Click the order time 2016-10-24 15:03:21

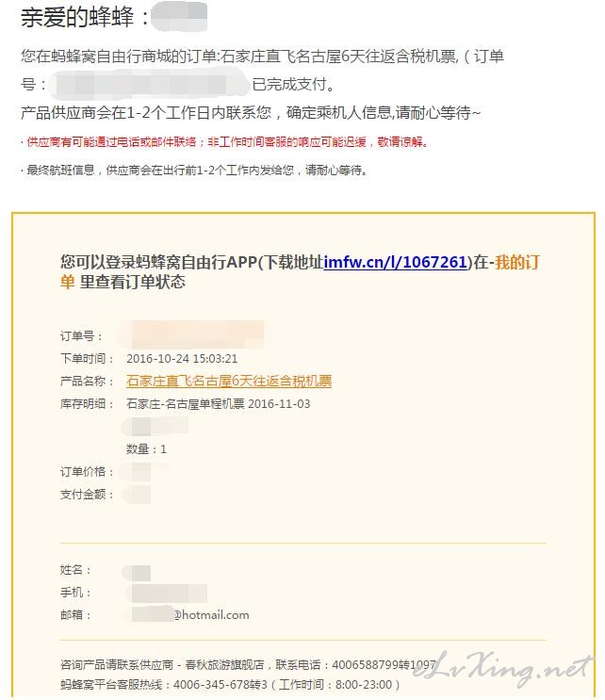pos(182,359)
